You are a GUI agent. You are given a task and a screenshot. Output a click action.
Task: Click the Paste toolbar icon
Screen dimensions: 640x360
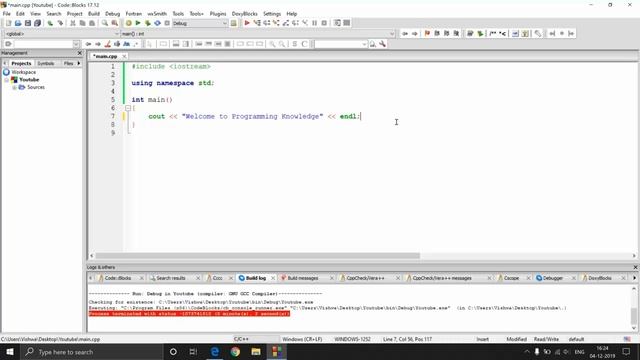pos(92,23)
